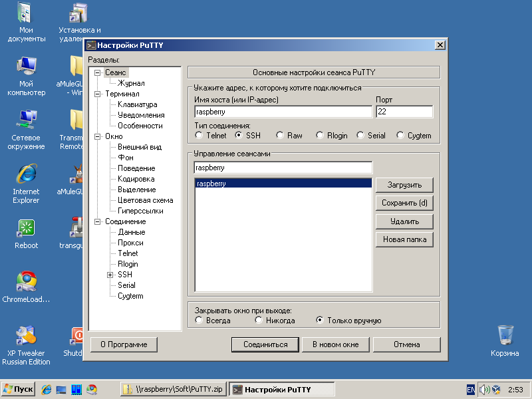Open the Reboot desktop shortcut
Image resolution: width=532 pixels, height=399 pixels.
click(x=26, y=235)
